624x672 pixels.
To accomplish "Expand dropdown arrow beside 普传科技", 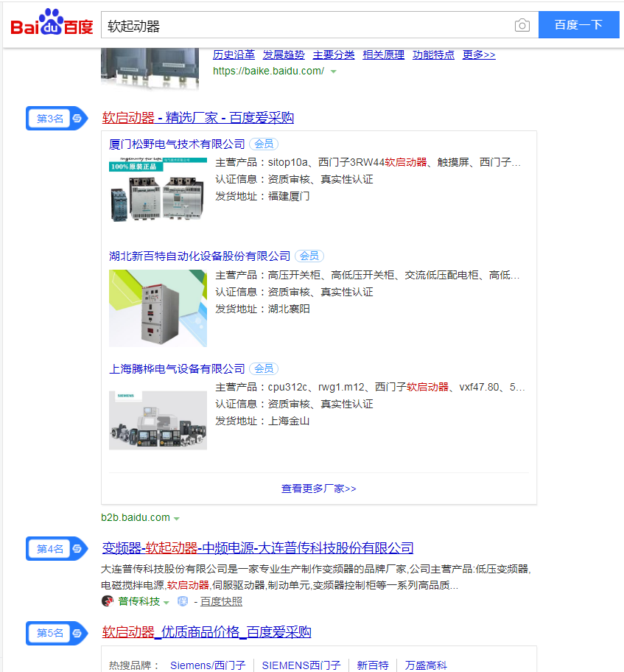I will (x=166, y=603).
